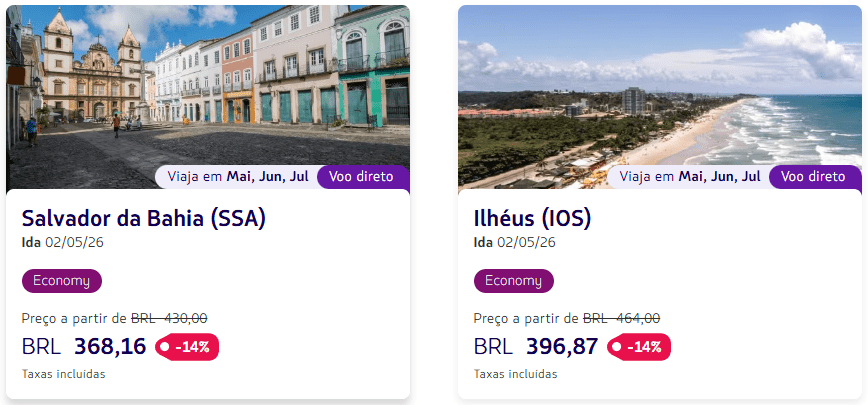
Task: Click Viaja em Mai, Jun, Jul on Salvador
Action: tap(238, 177)
